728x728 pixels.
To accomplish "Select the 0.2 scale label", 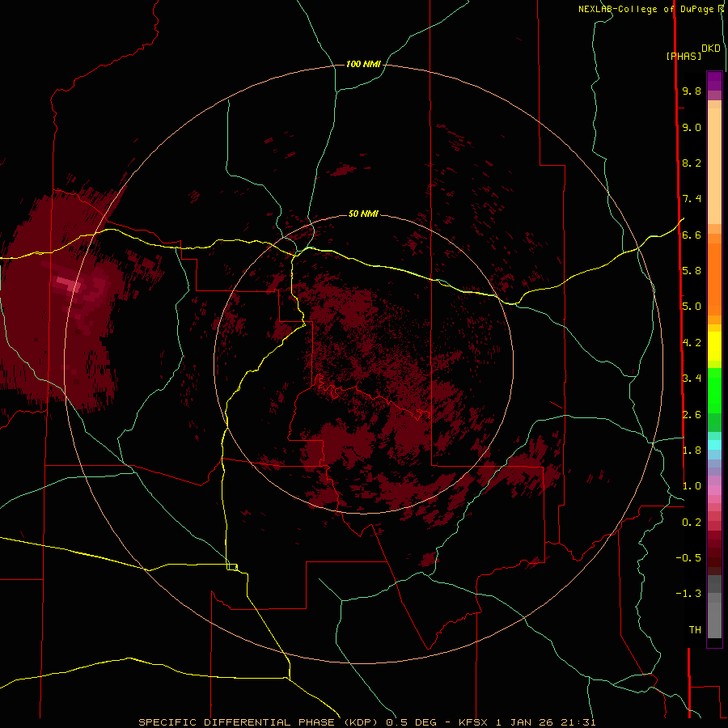I will coord(692,523).
